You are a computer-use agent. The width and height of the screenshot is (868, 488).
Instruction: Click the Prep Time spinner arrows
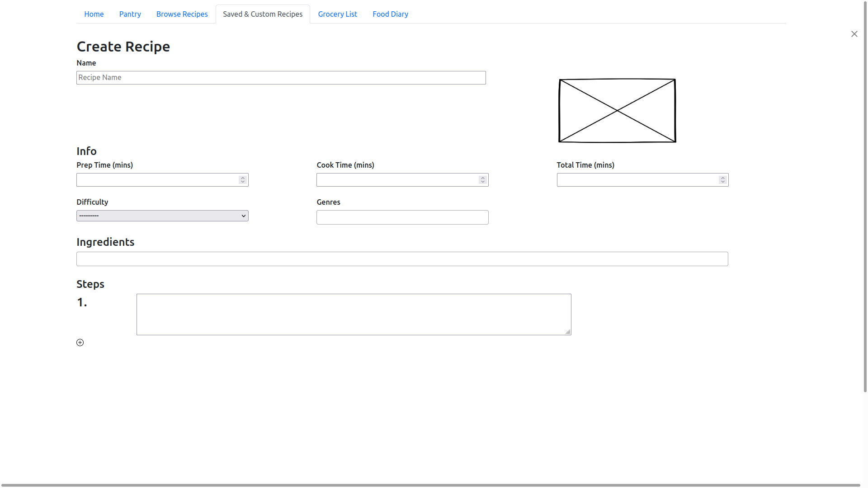(243, 180)
